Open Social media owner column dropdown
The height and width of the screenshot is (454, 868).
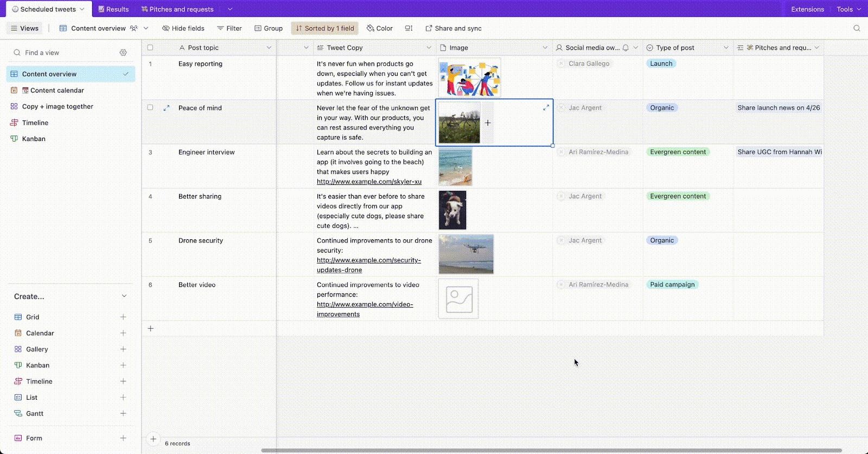tap(635, 48)
